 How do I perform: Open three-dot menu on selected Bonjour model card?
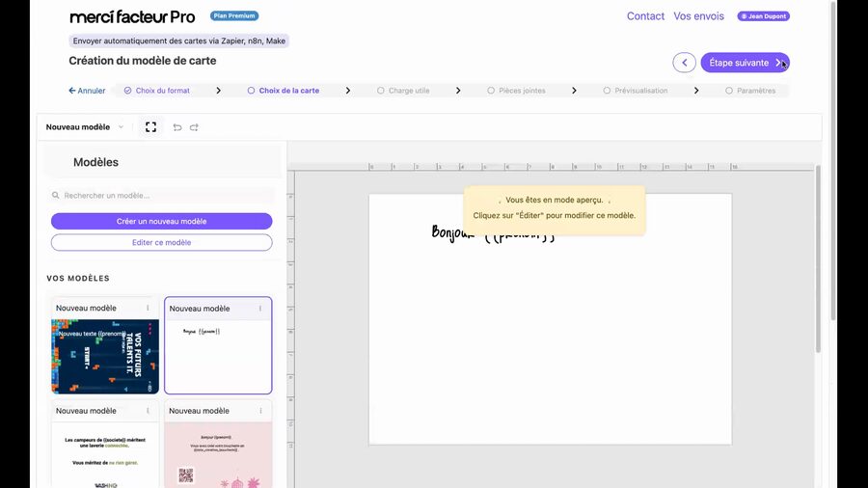coord(260,309)
